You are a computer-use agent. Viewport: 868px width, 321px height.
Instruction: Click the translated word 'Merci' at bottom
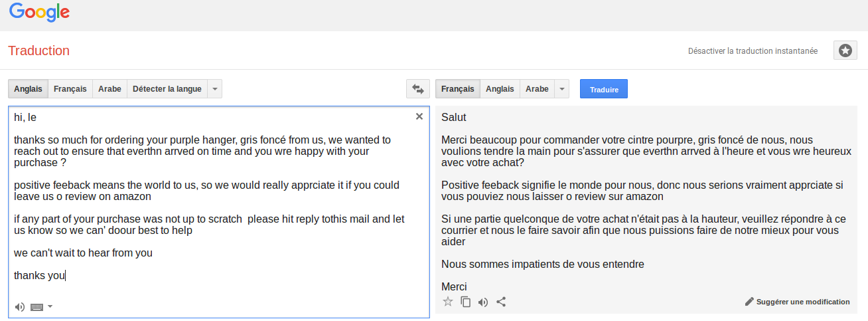454,286
